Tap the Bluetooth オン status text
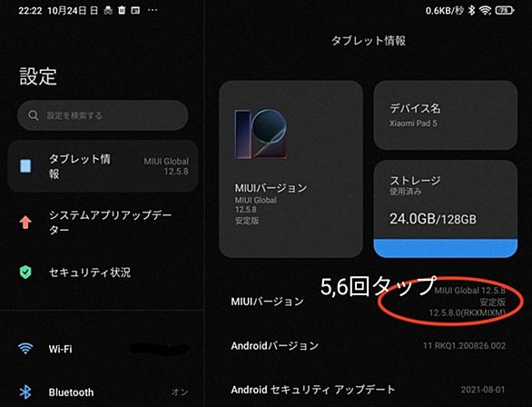This screenshot has height=407, width=532. (x=180, y=392)
